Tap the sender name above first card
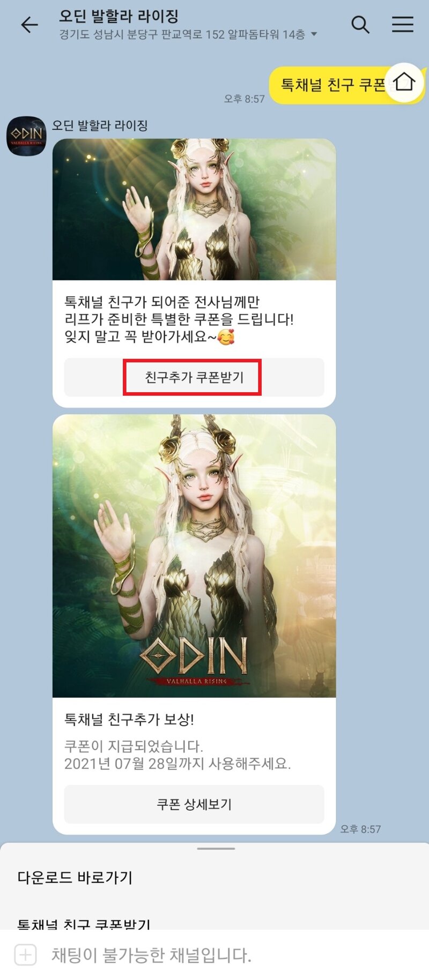 [x=100, y=125]
